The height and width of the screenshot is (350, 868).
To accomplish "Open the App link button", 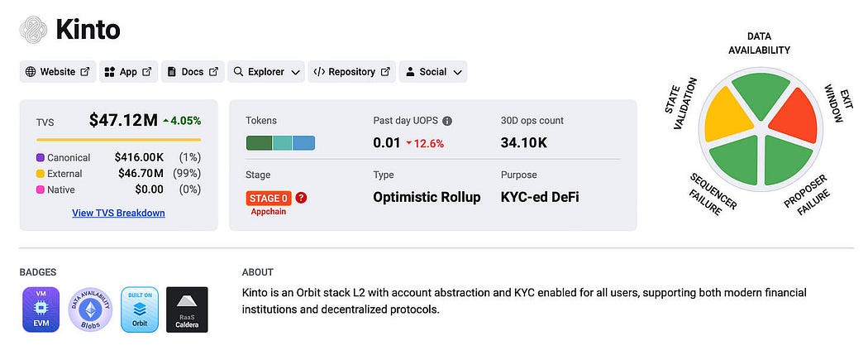I will 128,72.
